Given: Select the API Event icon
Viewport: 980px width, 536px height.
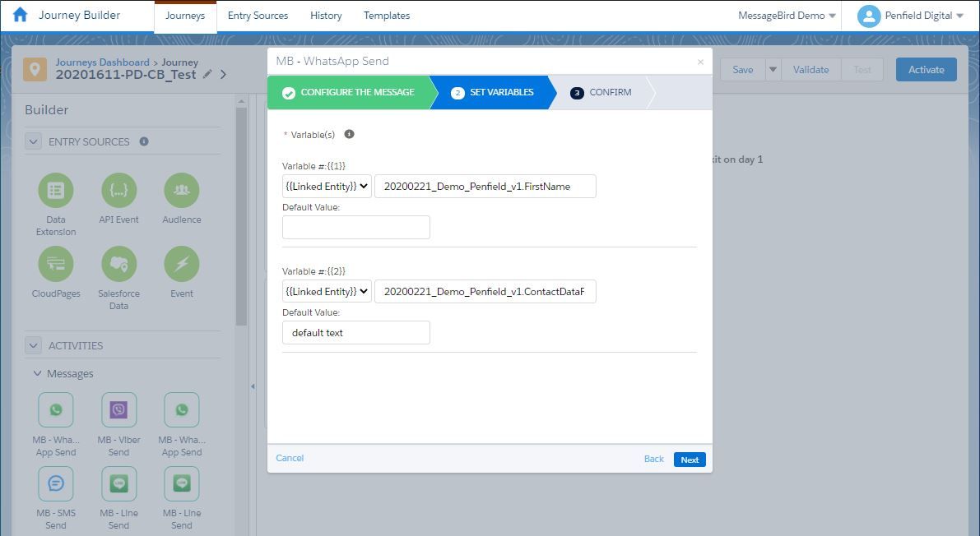Looking at the screenshot, I should 118,191.
